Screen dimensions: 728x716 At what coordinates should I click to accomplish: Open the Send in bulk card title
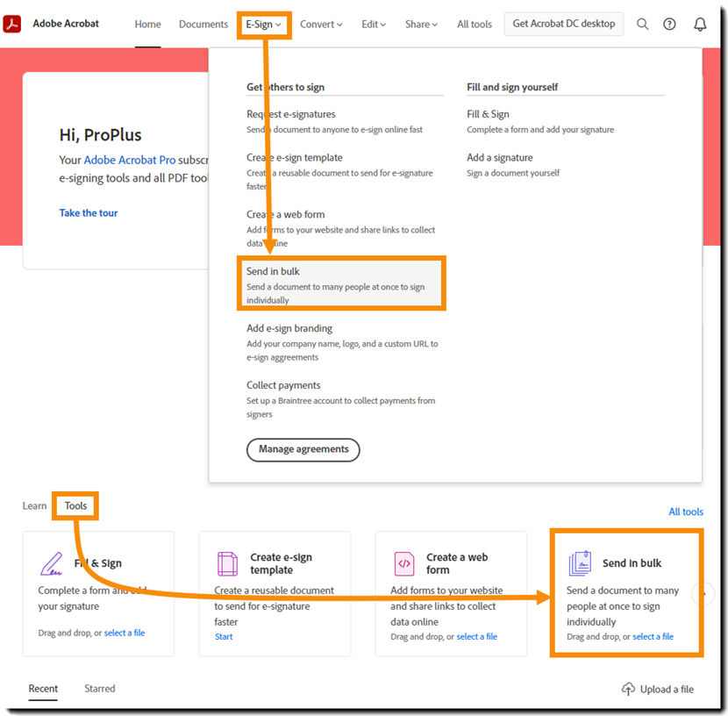click(x=632, y=563)
